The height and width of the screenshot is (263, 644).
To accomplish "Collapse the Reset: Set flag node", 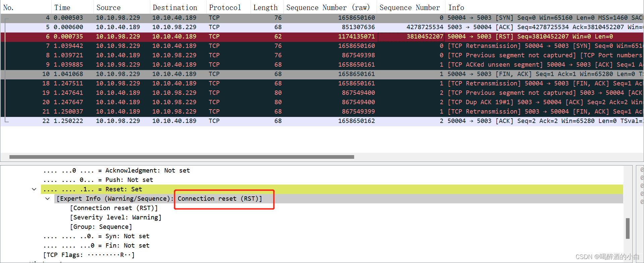I will pyautogui.click(x=34, y=189).
